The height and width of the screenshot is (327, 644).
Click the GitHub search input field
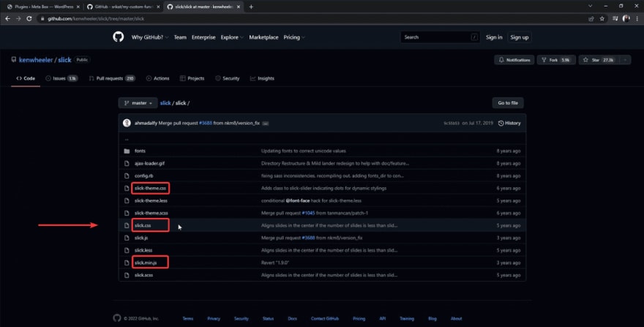click(x=440, y=37)
